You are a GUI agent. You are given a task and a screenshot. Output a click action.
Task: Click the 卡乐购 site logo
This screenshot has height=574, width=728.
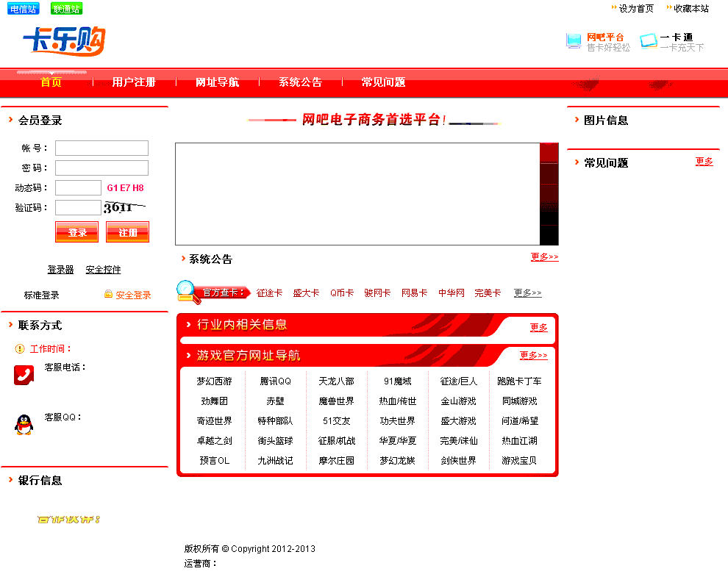(65, 41)
